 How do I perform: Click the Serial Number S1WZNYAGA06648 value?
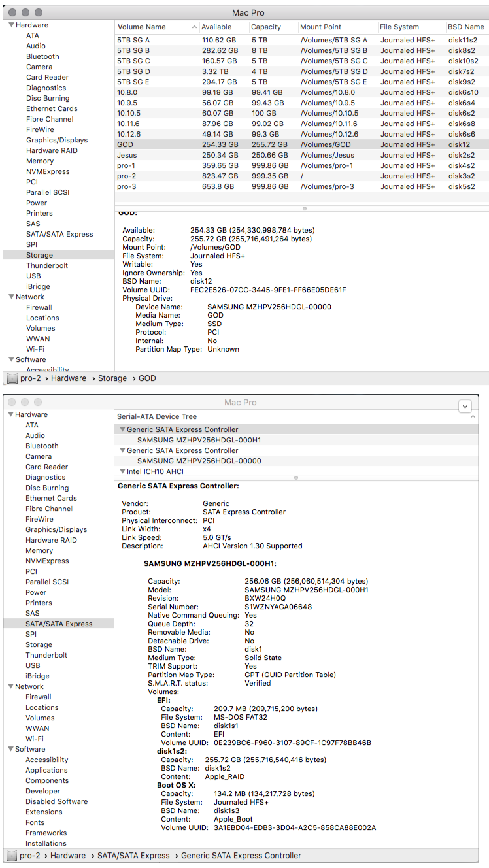278,607
